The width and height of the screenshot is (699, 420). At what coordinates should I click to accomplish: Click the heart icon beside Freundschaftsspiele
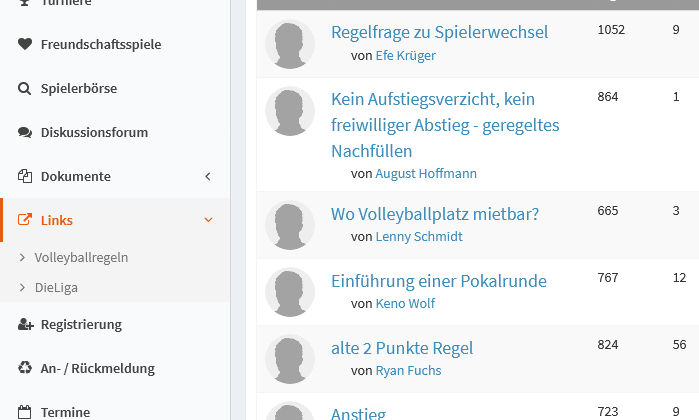[25, 44]
